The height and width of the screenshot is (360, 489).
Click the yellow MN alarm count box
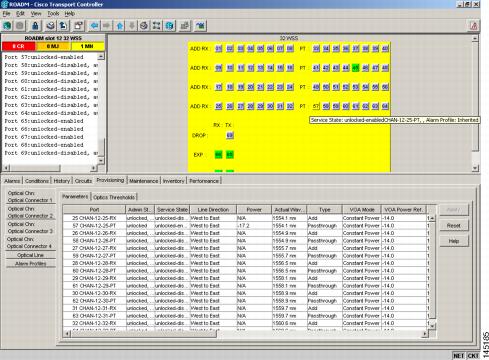(87, 46)
